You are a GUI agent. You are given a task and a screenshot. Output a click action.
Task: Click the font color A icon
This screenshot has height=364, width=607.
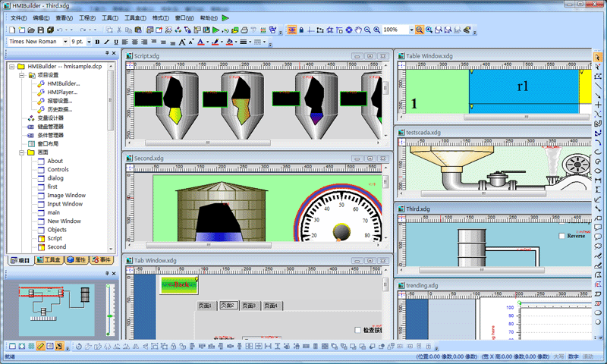200,42
